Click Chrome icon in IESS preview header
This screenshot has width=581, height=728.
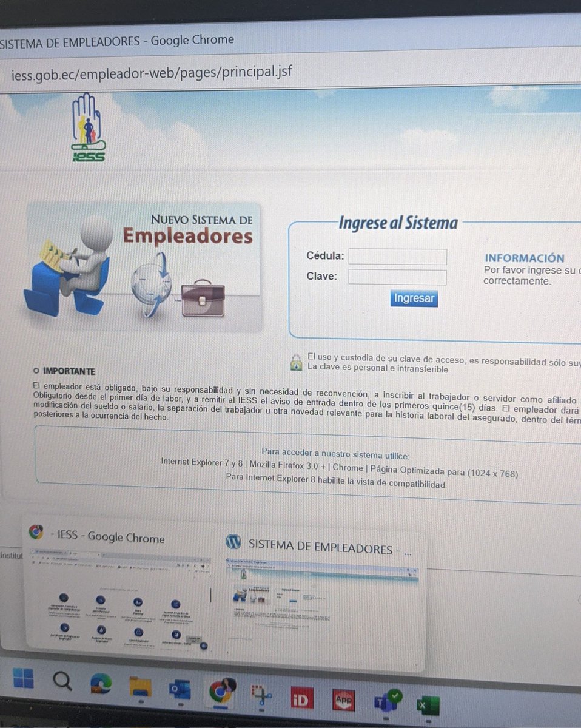(x=36, y=532)
